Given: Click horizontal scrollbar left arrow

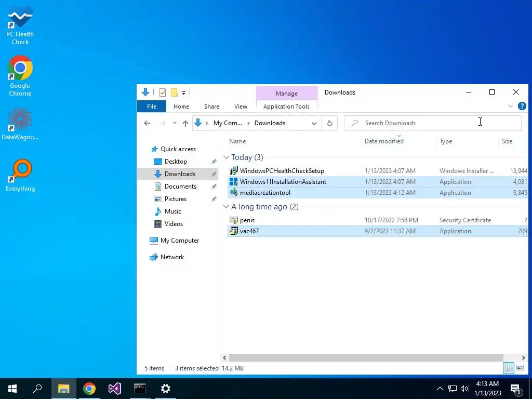Looking at the screenshot, I should coord(224,357).
